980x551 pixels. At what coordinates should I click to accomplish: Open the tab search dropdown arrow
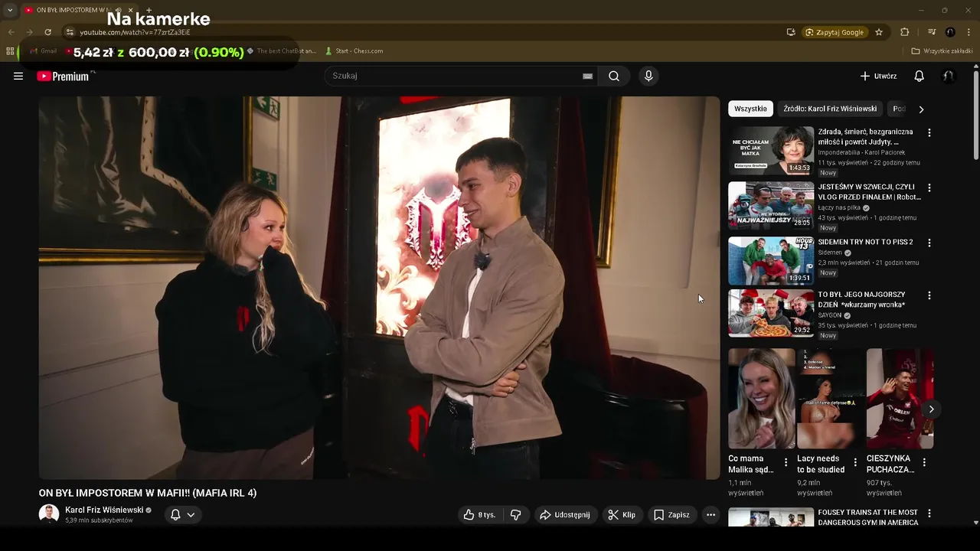[9, 10]
